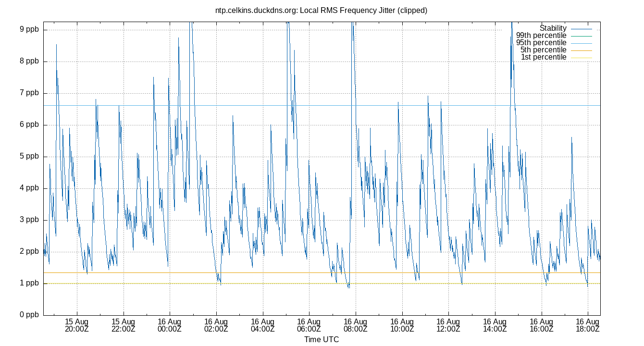Click the '7 ppb' y-axis label
644x346 pixels.
pos(29,93)
